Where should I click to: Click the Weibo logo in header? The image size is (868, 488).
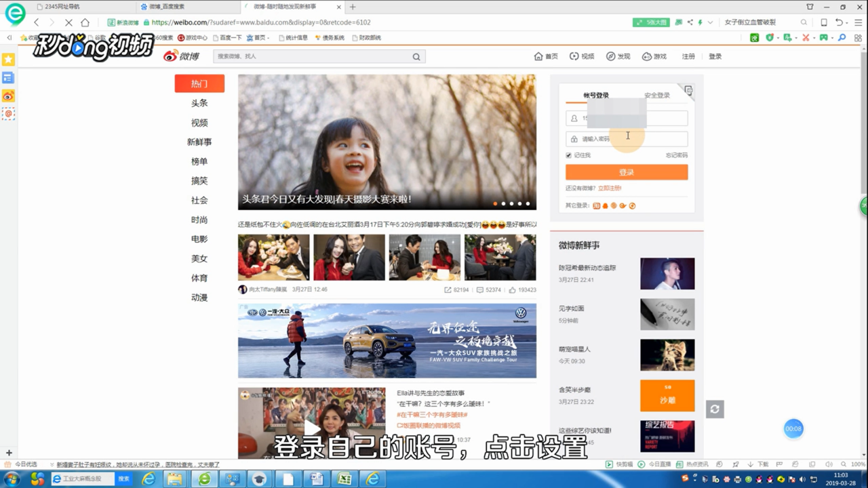[x=182, y=56]
